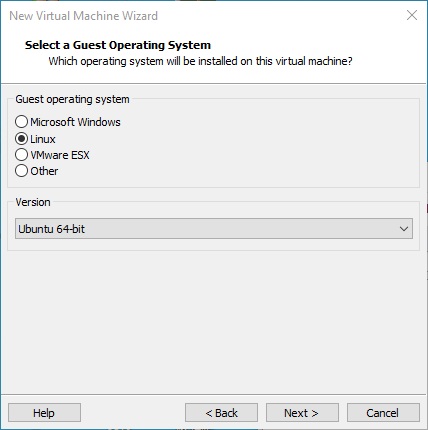Click the Select a Guest Operating System heading
Screen dimensions: 428x430
(118, 45)
